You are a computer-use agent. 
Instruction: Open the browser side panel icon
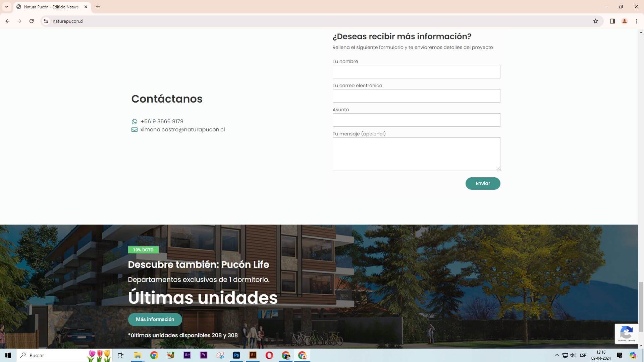click(x=612, y=21)
